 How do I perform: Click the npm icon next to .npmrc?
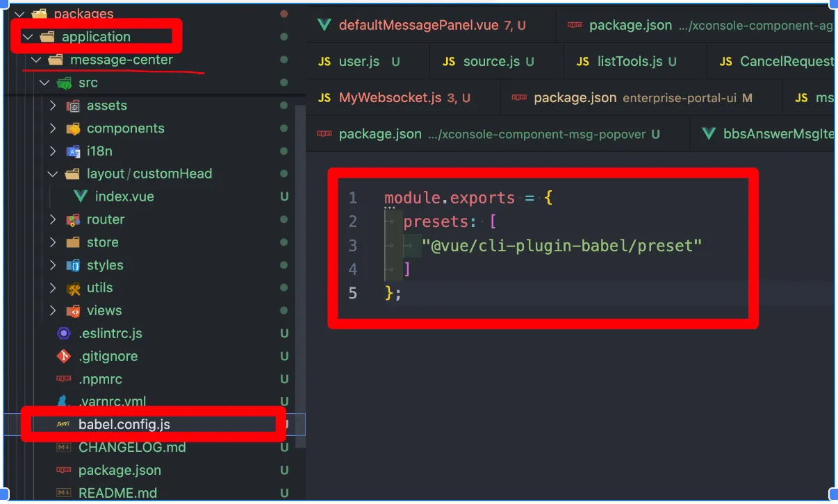(x=64, y=379)
